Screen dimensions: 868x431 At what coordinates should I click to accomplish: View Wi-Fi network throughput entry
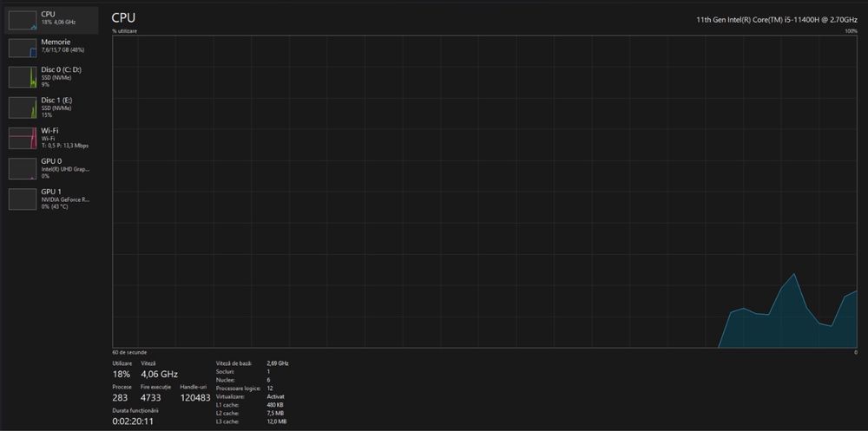click(x=51, y=138)
